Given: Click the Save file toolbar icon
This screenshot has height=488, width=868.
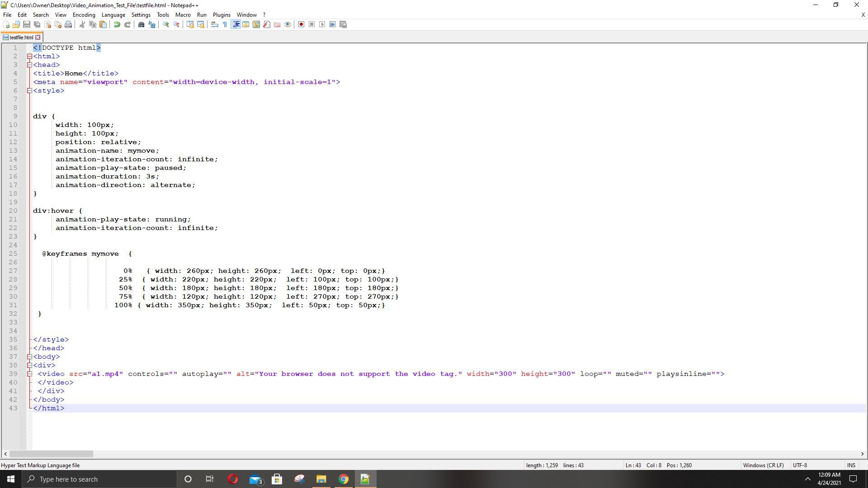Looking at the screenshot, I should pos(27,24).
